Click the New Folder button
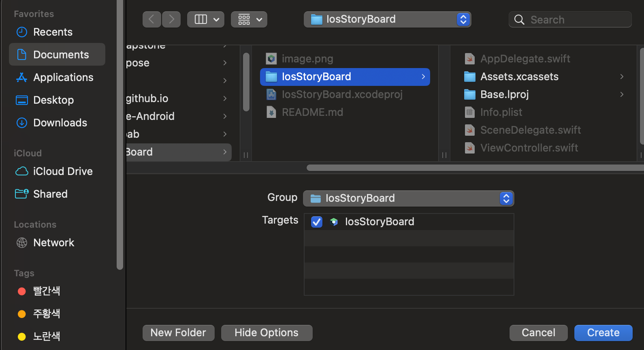Screen dimensions: 644x350 tap(178, 333)
